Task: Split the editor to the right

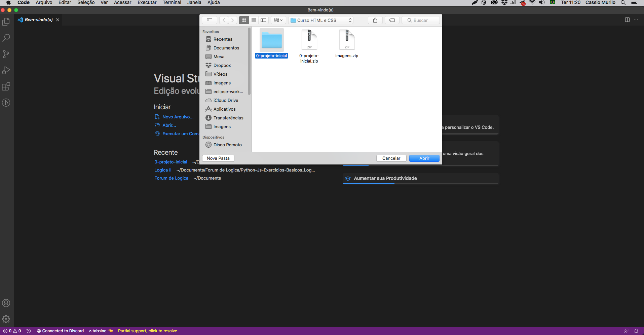Action: click(627, 20)
